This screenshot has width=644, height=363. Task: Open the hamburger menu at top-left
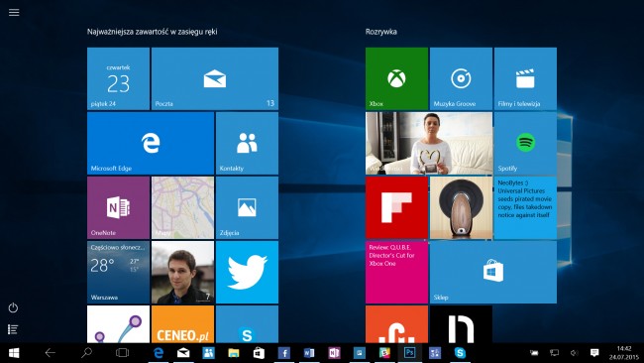point(14,12)
